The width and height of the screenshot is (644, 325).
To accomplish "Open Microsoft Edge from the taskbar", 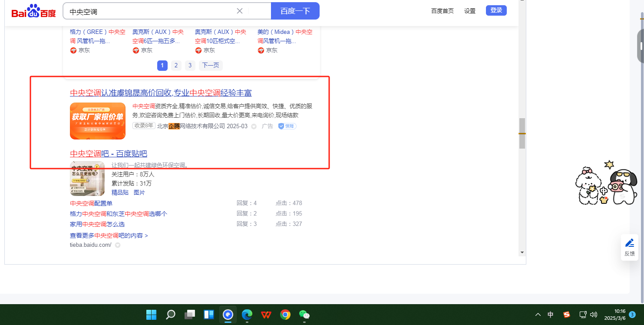I will tap(247, 315).
